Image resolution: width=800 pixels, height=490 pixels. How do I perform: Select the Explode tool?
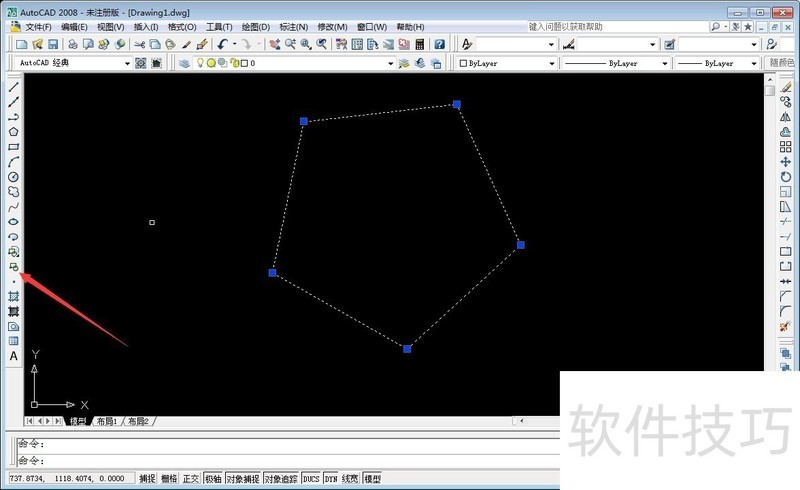tap(786, 326)
